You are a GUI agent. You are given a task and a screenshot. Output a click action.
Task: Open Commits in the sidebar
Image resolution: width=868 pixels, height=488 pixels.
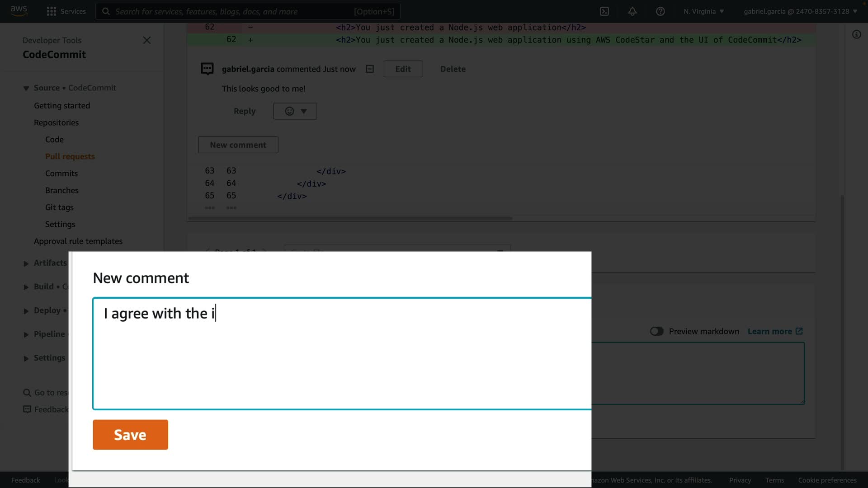click(x=61, y=174)
